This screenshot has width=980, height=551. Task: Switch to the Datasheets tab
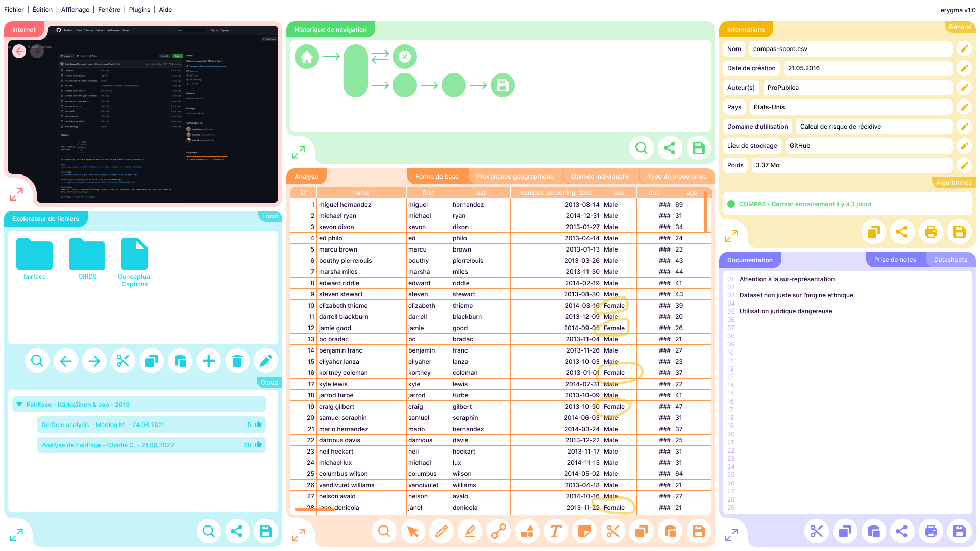(x=950, y=260)
